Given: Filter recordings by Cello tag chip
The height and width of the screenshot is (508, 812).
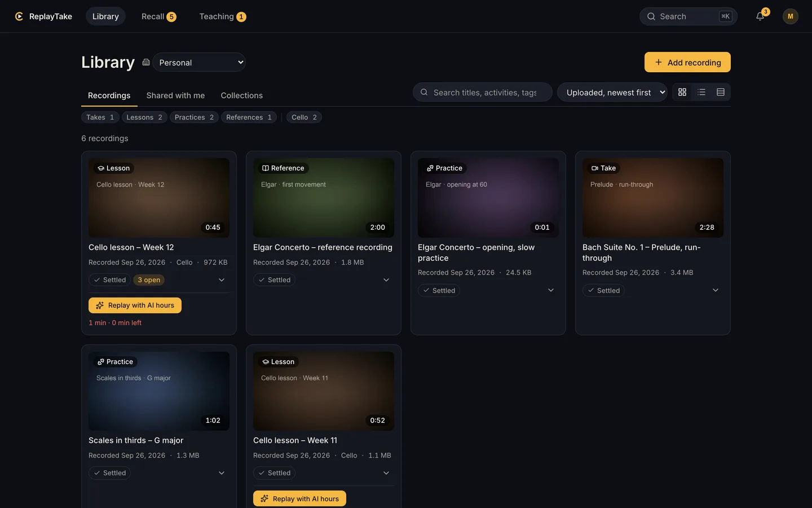Looking at the screenshot, I should click(x=304, y=117).
